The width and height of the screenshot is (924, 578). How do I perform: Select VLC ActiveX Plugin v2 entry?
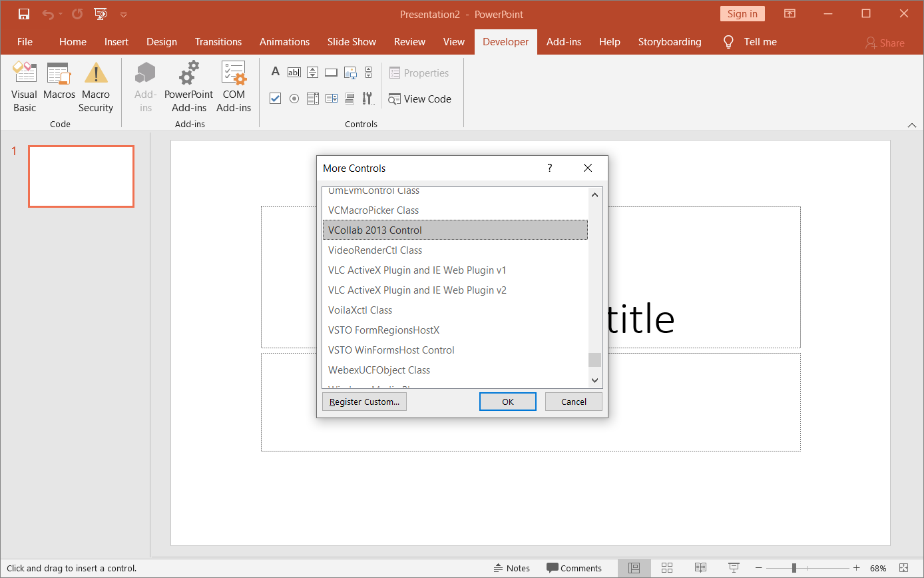455,290
